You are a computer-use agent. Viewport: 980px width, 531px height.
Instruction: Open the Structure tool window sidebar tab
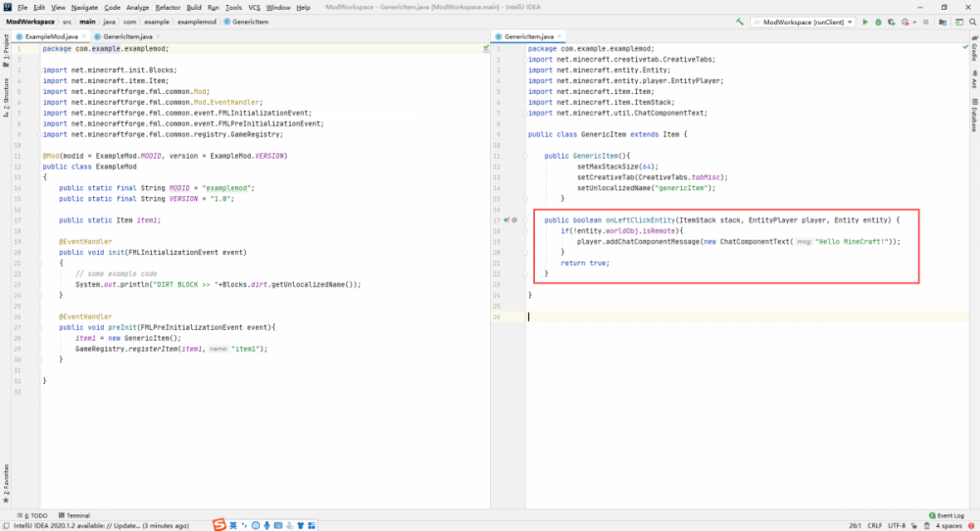click(x=6, y=97)
